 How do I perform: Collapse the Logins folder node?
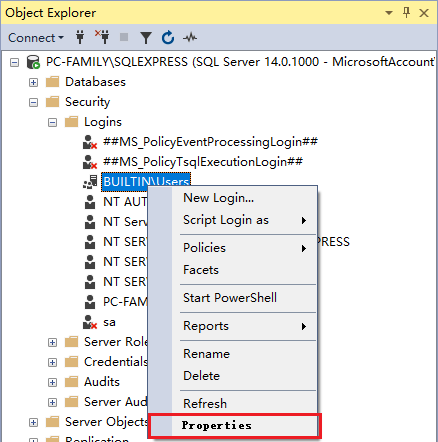[x=52, y=122]
